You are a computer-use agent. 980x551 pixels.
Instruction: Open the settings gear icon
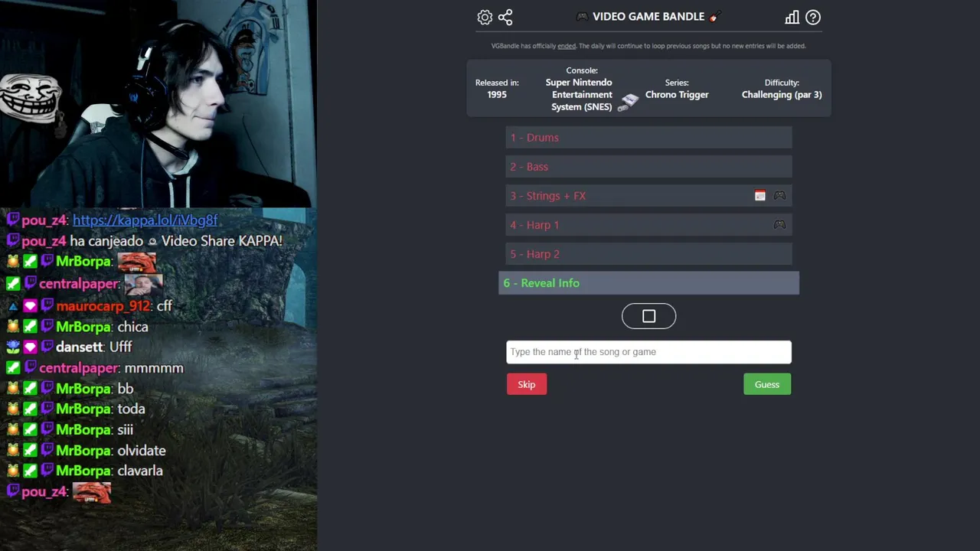tap(485, 17)
